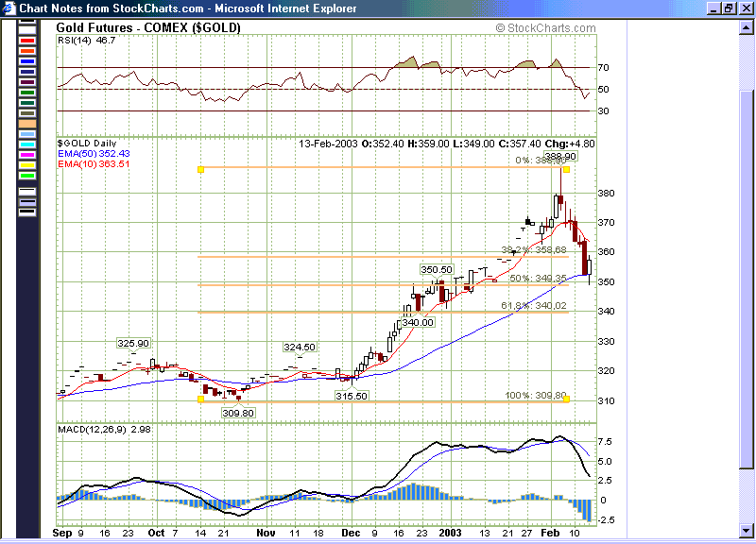This screenshot has width=756, height=544.
Task: Click the Dec date axis label
Action: 351,533
